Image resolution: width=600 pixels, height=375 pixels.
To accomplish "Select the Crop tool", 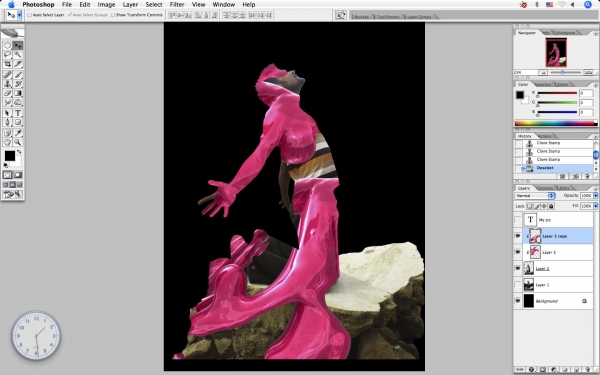I will (7, 64).
